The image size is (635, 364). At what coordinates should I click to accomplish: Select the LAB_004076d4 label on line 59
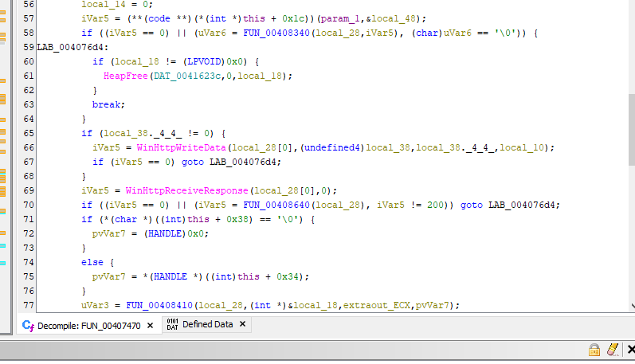67,47
